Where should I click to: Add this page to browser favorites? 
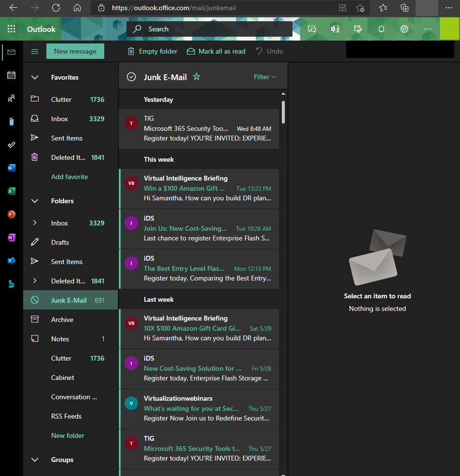tap(360, 8)
